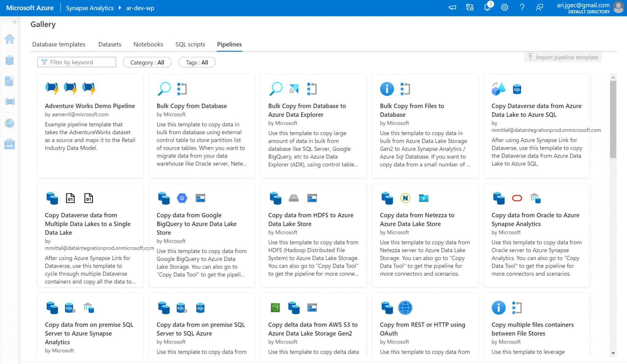Open the Home hub in sidebar
The image size is (627, 364).
pos(9,39)
